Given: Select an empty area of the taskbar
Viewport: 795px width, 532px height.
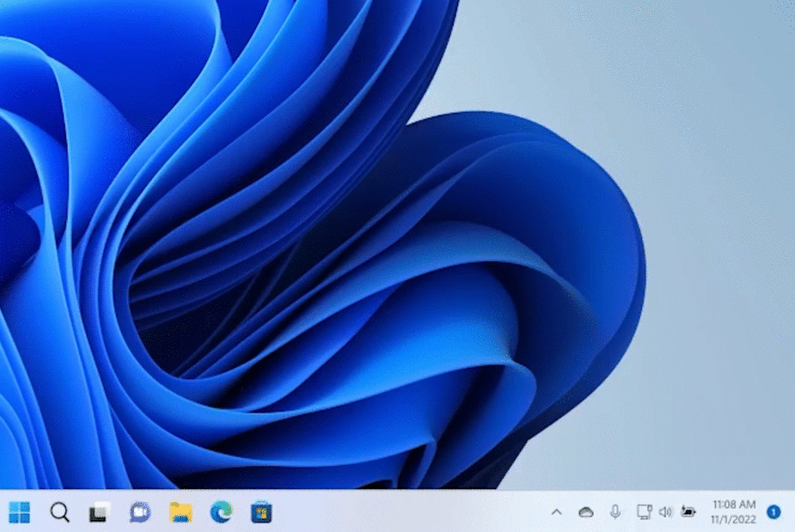Looking at the screenshot, I should click(x=413, y=511).
